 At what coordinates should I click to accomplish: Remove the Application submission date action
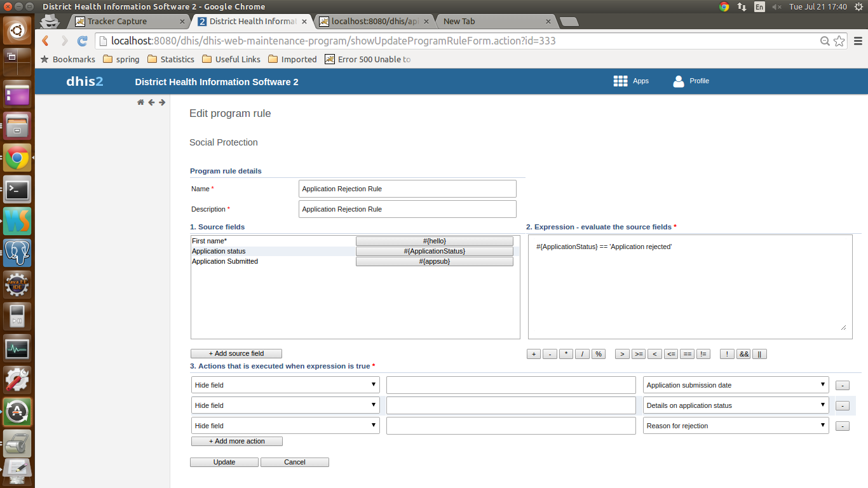(842, 386)
